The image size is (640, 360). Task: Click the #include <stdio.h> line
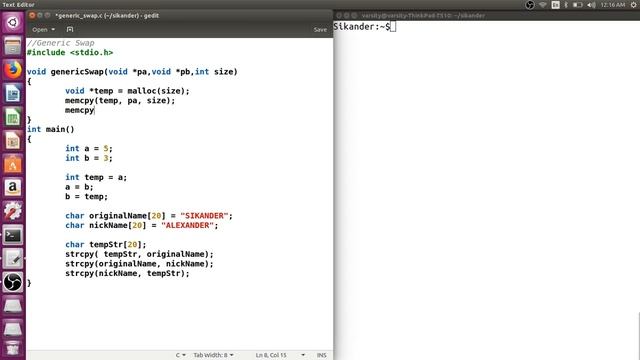(70, 52)
